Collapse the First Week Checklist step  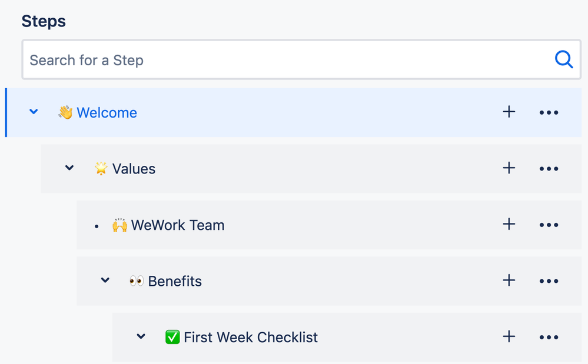(x=141, y=337)
